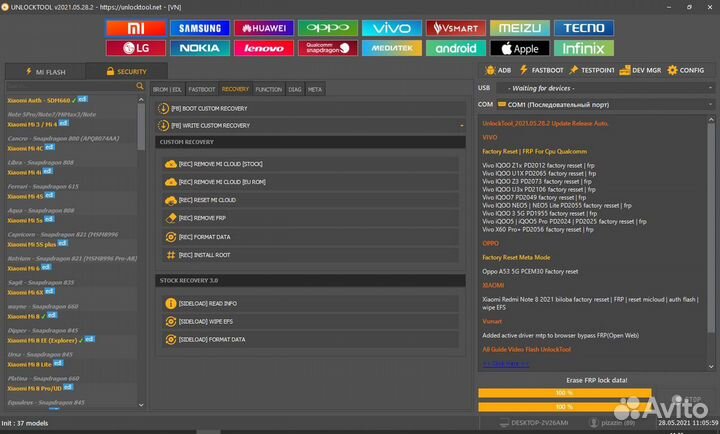This screenshot has height=434, width=720.
Task: Select the Samsung brand logo
Action: (x=198, y=28)
